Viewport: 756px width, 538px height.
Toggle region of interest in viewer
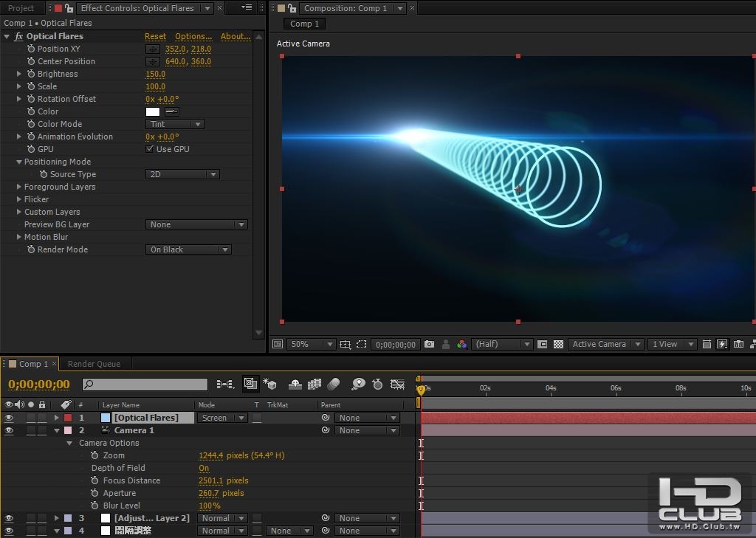(x=361, y=344)
